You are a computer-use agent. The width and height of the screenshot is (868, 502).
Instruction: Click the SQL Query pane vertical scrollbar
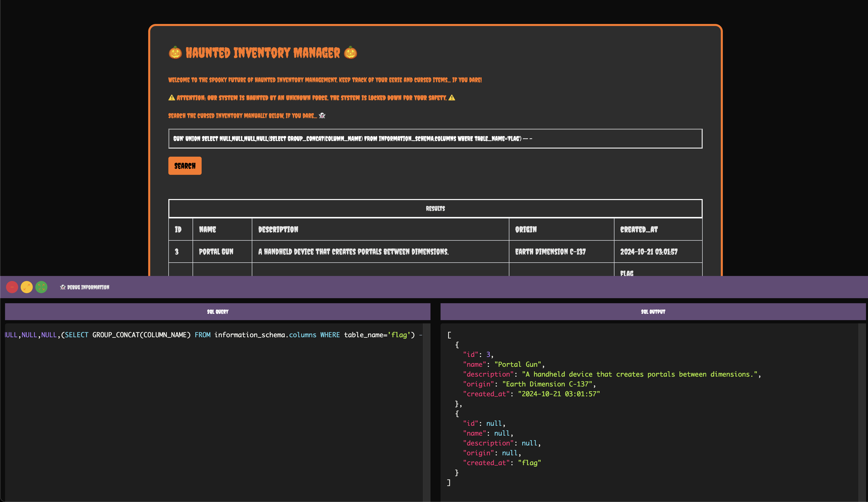pyautogui.click(x=426, y=412)
